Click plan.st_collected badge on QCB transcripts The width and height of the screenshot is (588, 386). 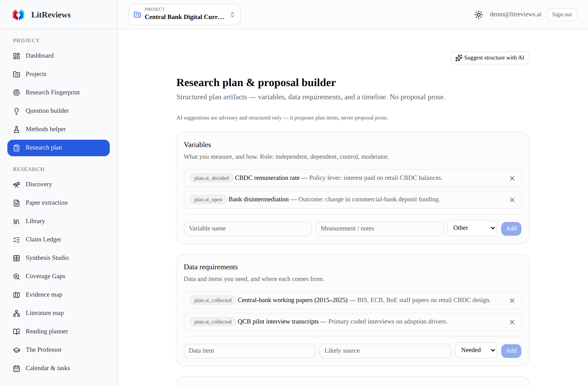click(213, 322)
